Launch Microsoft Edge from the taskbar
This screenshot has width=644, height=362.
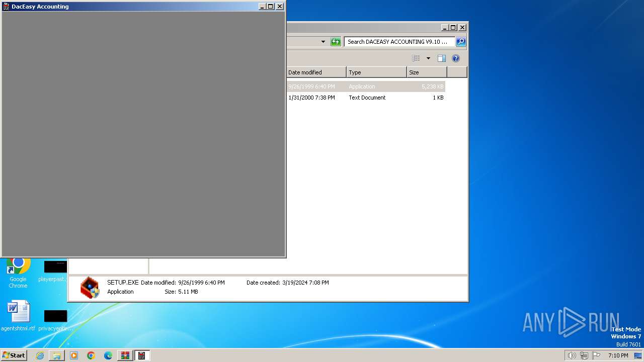click(x=108, y=355)
